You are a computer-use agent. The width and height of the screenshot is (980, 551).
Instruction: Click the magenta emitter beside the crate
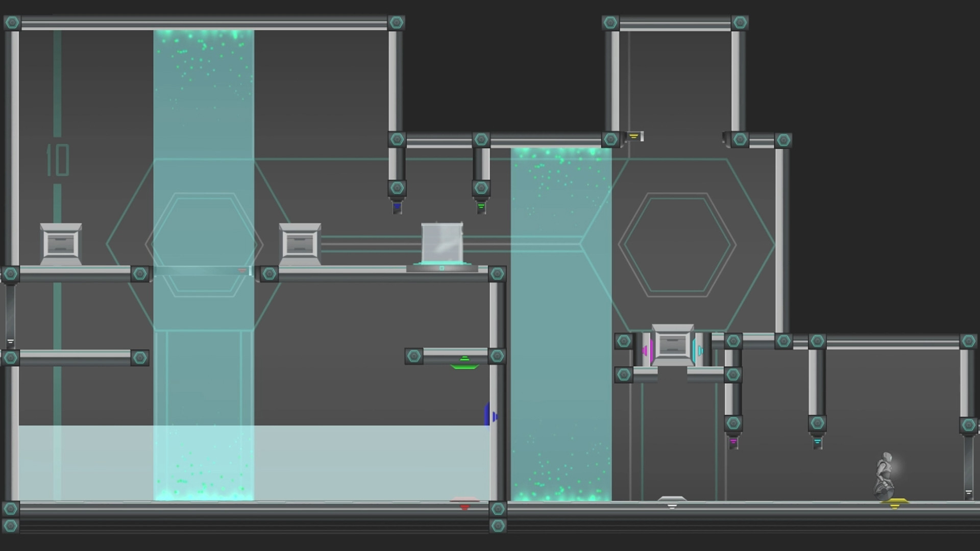tap(647, 350)
